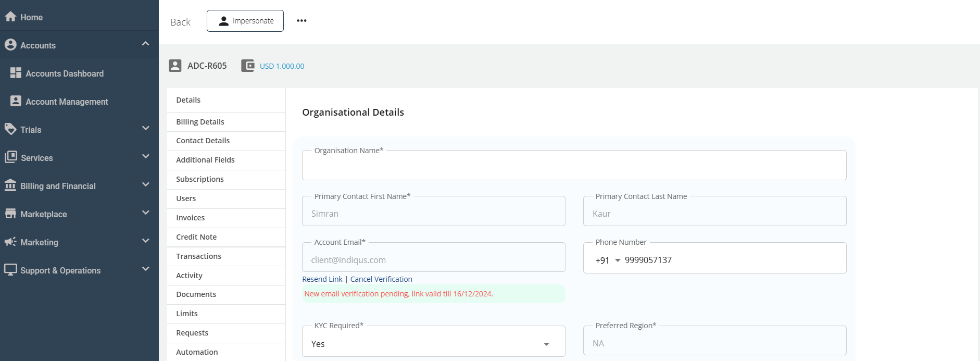Click the Accounts Dashboard grid icon
Screen dimensions: 980x361
(16, 73)
